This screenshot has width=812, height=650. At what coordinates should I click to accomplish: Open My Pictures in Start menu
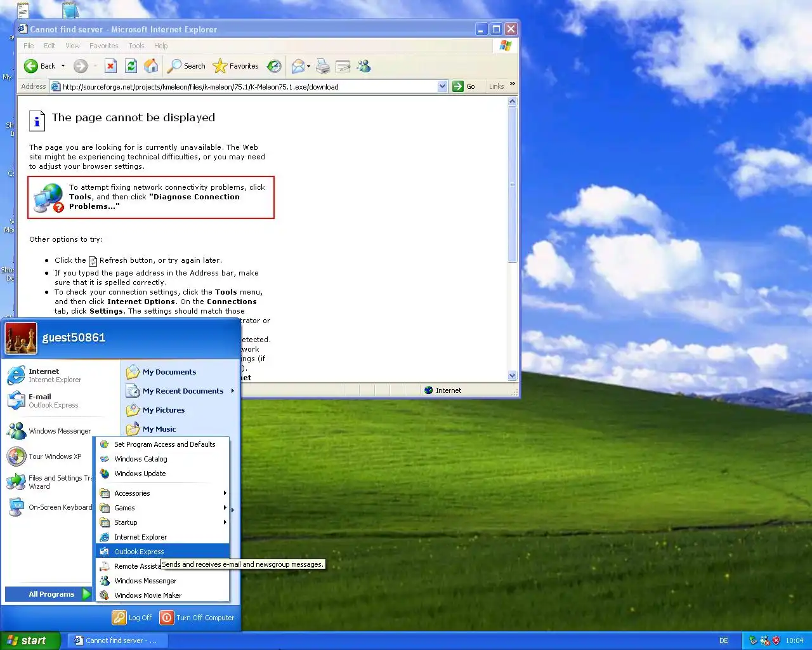(x=180, y=410)
